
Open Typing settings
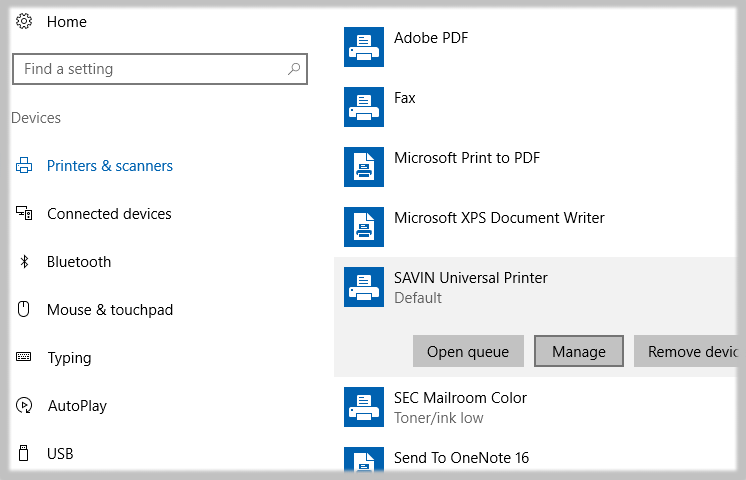(x=69, y=358)
